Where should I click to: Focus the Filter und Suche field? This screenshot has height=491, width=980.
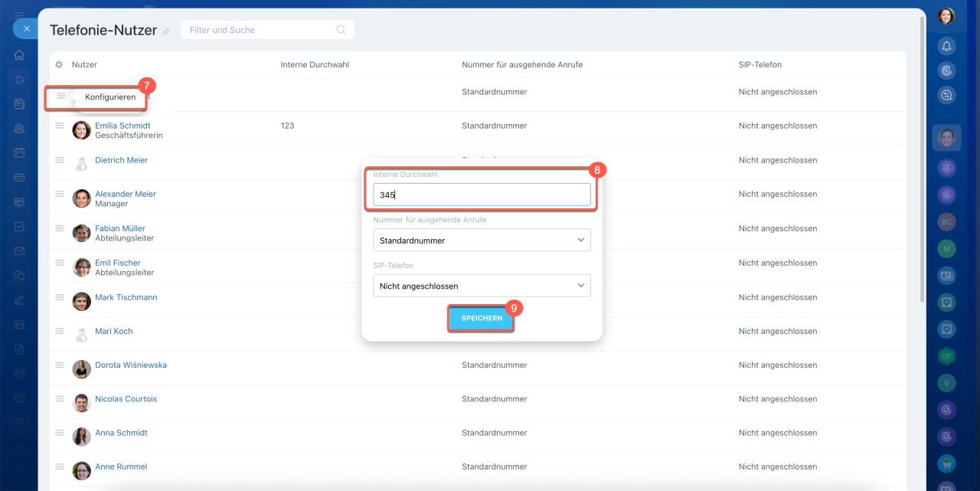[x=260, y=30]
